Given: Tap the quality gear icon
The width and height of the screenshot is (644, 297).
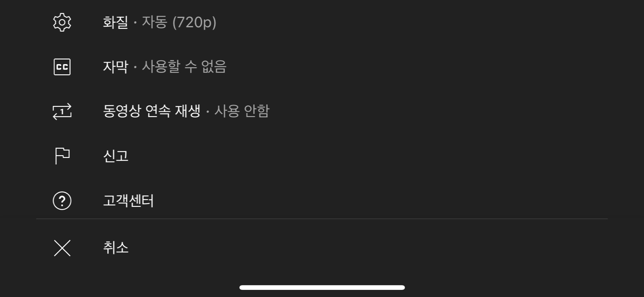Looking at the screenshot, I should (62, 22).
